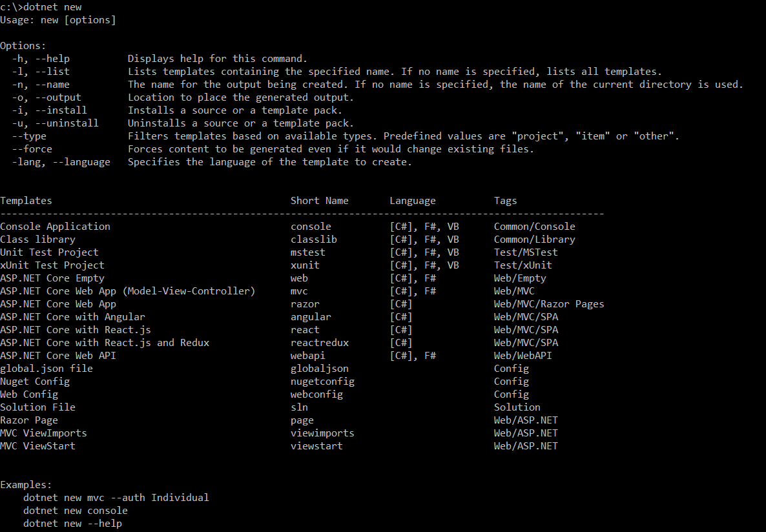Click the short name 'webconfig'
Viewport: 766px width, 532px height.
point(316,394)
